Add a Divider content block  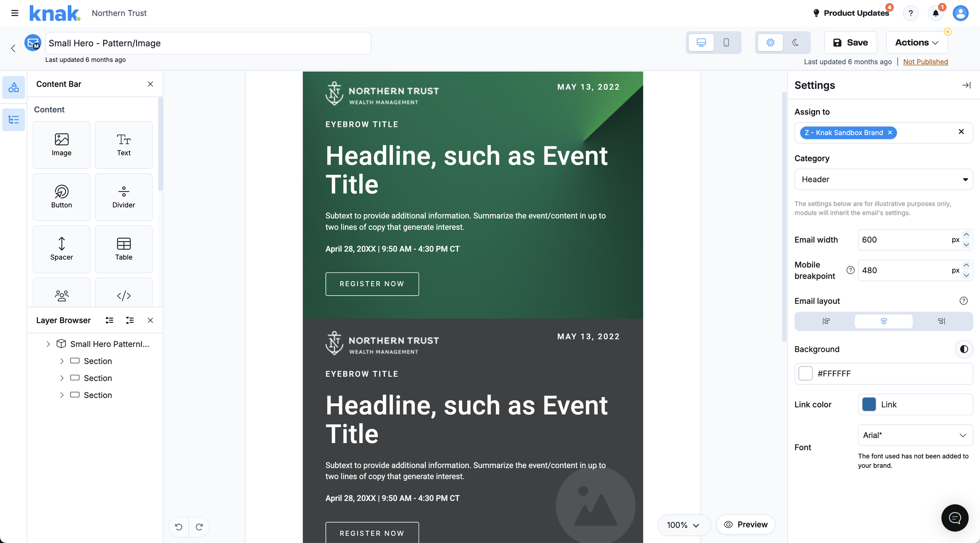tap(123, 197)
